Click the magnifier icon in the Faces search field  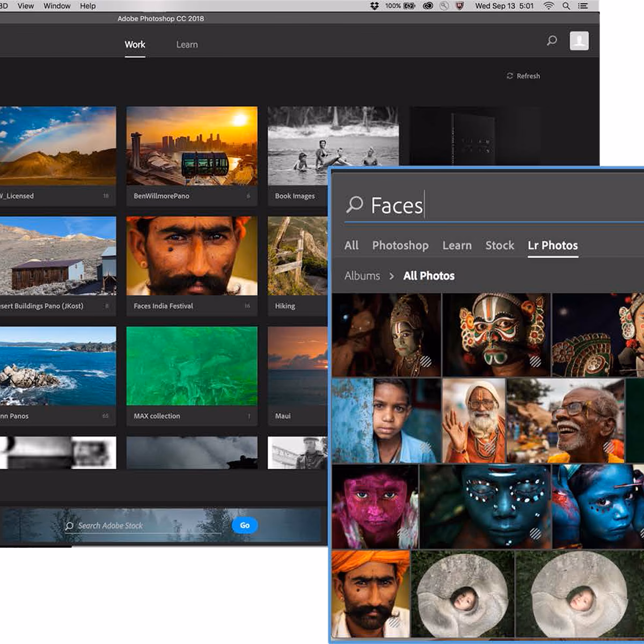tap(355, 204)
